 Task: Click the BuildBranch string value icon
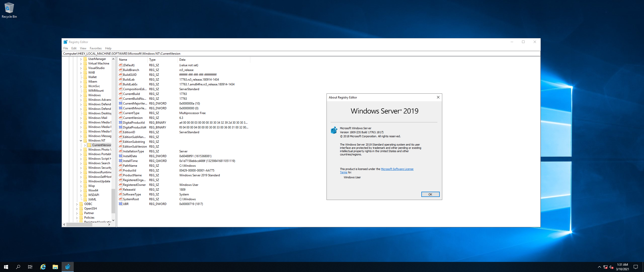(x=120, y=70)
